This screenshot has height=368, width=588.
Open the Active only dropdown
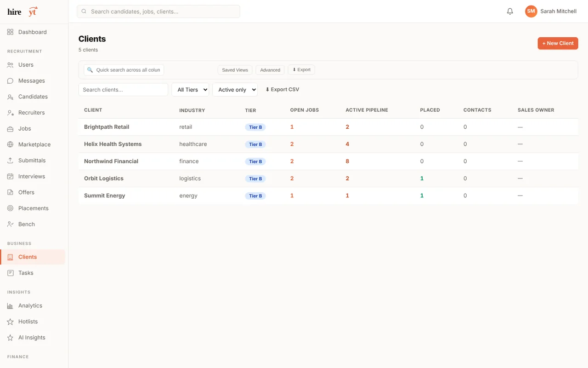pyautogui.click(x=235, y=90)
